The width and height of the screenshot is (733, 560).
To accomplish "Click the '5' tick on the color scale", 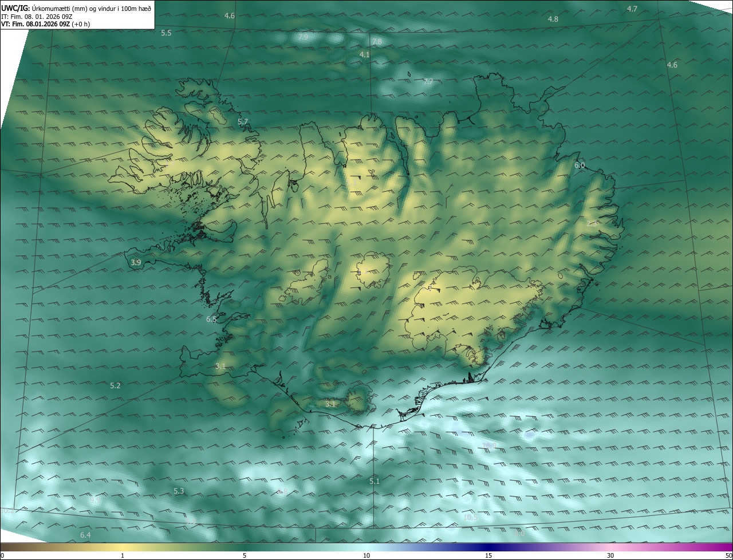I will (245, 556).
